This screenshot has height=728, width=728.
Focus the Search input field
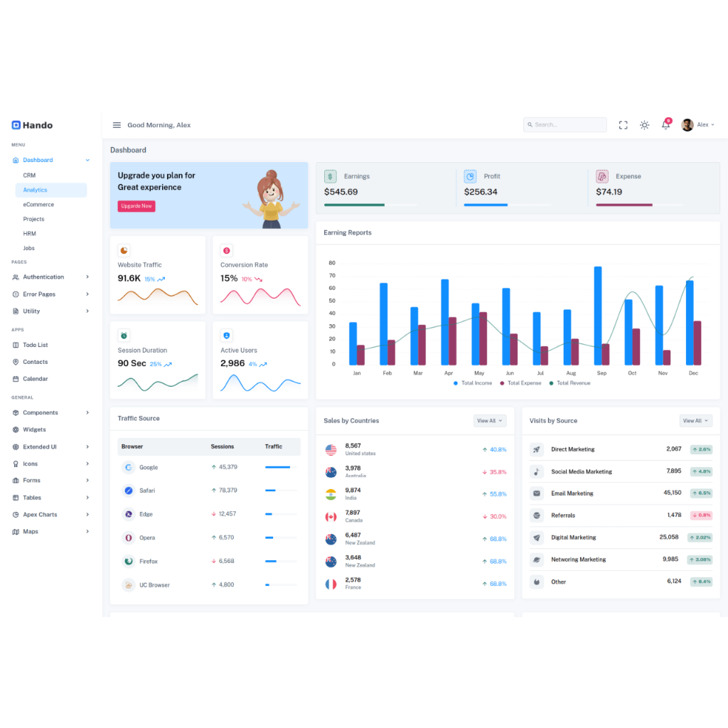click(565, 124)
